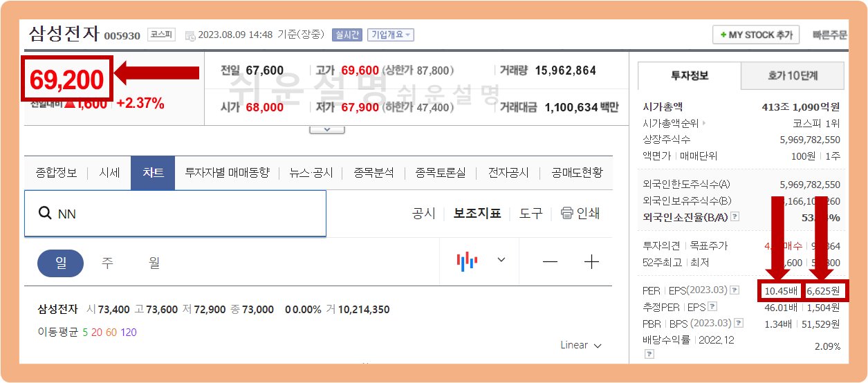Viewport: 868px width, 383px height.
Task: Toggle 5-day moving average
Action: tap(85, 333)
